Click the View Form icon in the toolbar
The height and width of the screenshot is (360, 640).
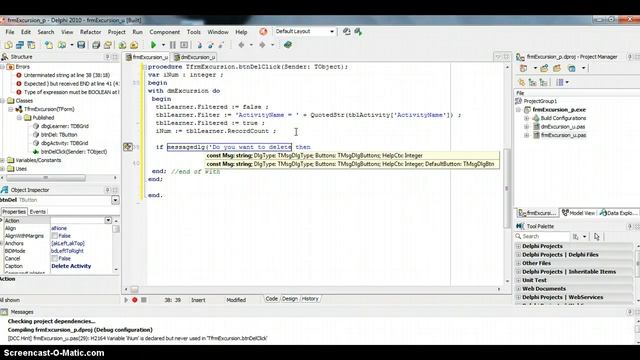click(31, 45)
